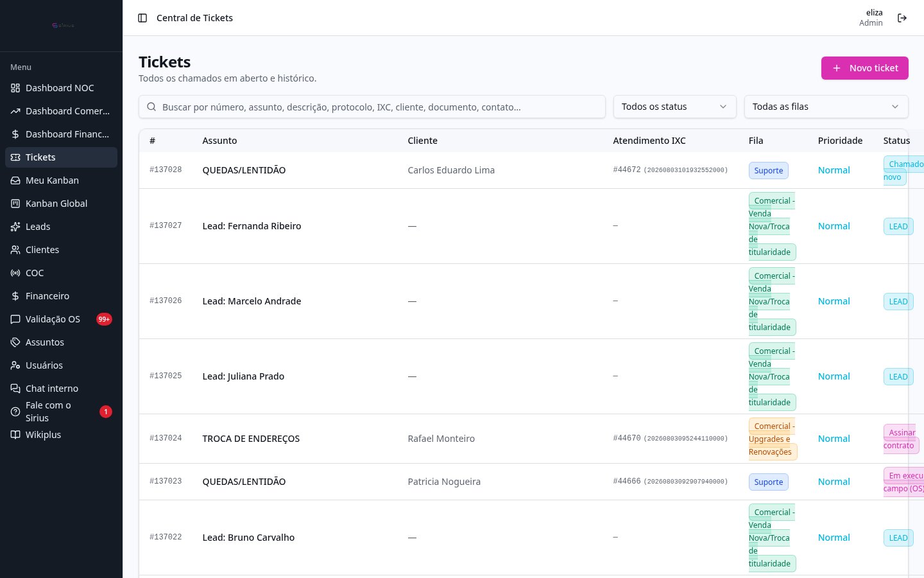Viewport: 924px width, 578px height.
Task: Click LEAD status of Bruno Carvalho
Action: tap(898, 538)
